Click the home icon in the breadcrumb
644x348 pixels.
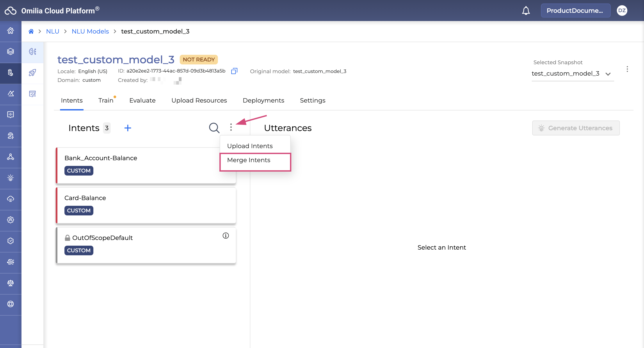tap(31, 32)
